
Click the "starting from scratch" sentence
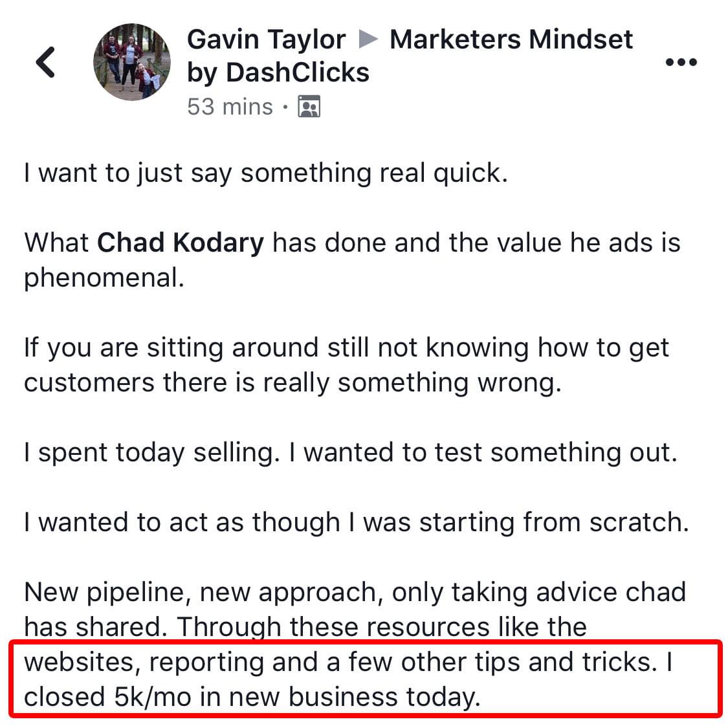(356, 522)
